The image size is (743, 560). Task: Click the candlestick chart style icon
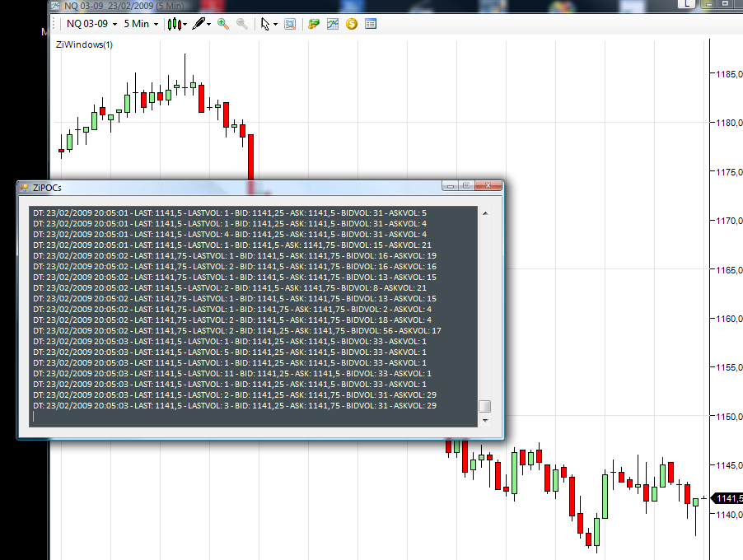(x=175, y=24)
